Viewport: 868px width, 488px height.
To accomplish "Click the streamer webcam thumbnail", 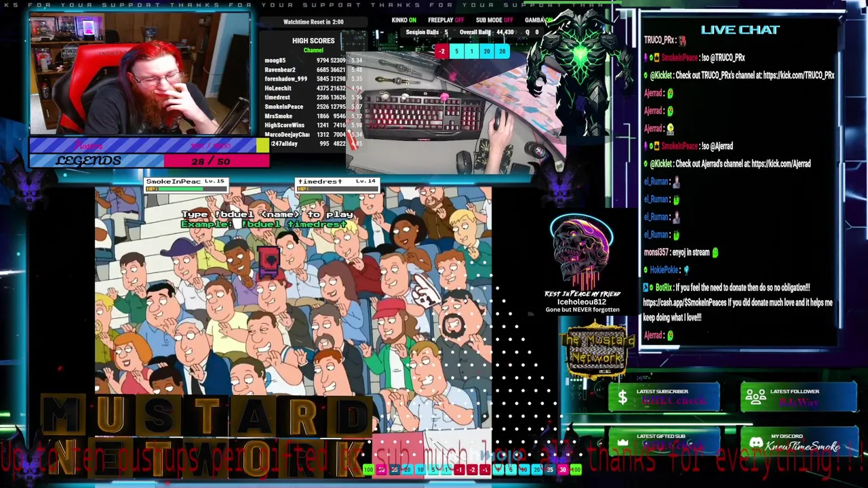I will [140, 74].
